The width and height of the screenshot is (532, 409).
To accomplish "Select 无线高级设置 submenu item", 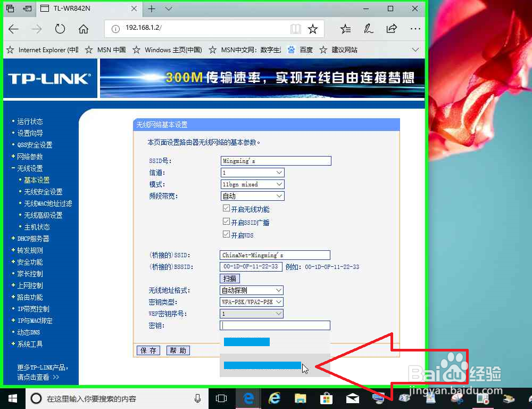I will click(44, 215).
